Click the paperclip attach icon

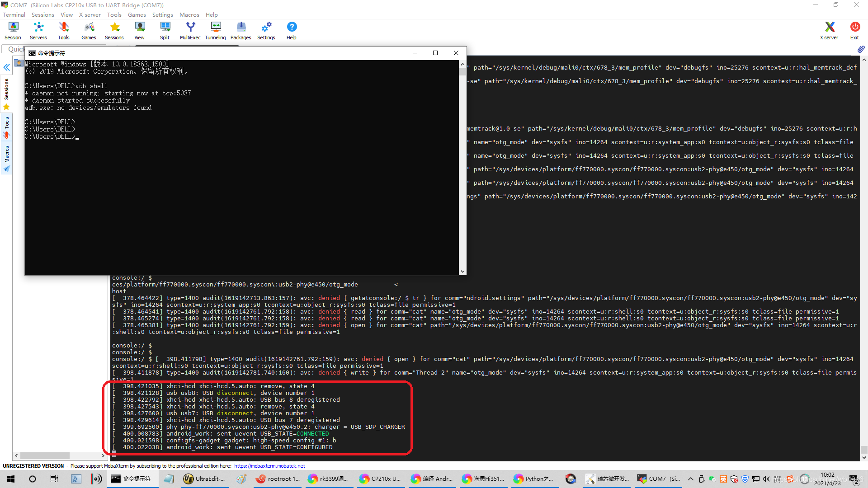tap(860, 49)
